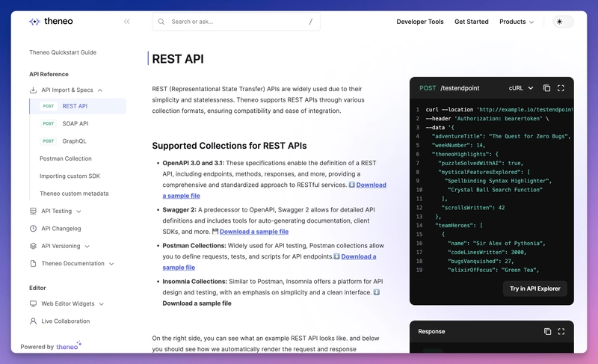598x364 pixels.
Task: Open Postman Collection page
Action: pos(66,158)
